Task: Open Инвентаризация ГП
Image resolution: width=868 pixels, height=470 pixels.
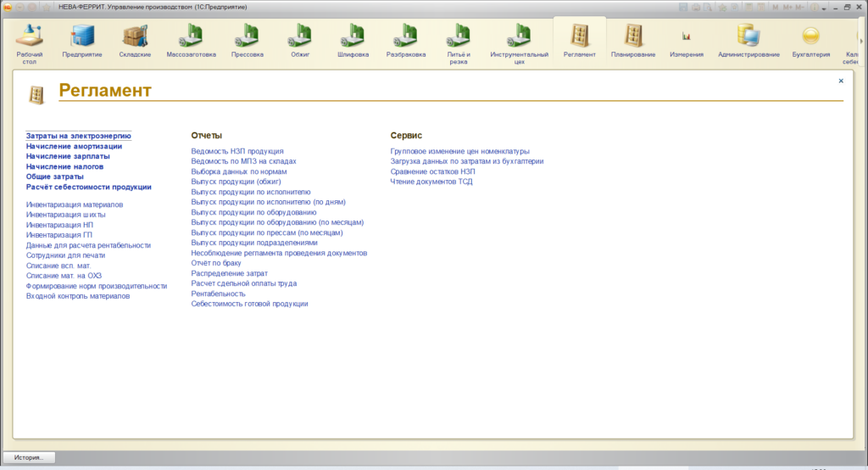Action: coord(59,235)
